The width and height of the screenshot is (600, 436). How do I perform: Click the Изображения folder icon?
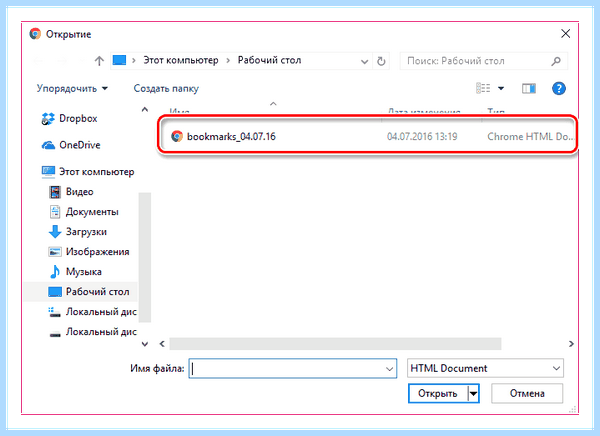[x=55, y=251]
